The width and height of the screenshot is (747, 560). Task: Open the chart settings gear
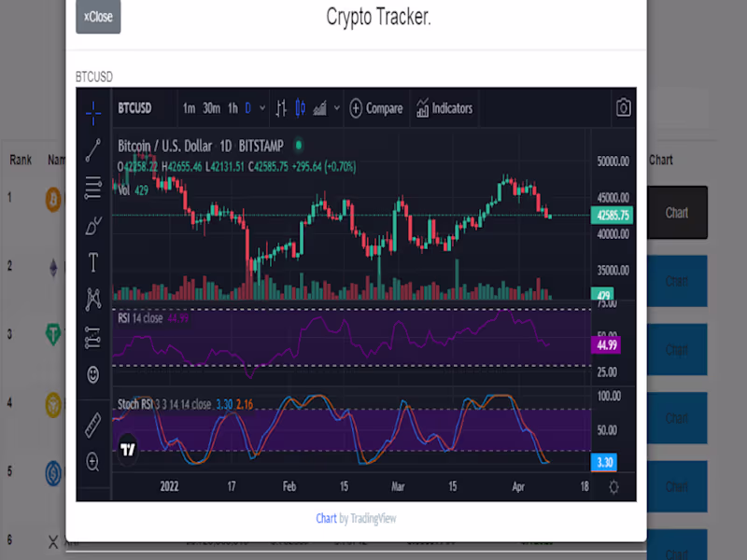[x=613, y=486]
